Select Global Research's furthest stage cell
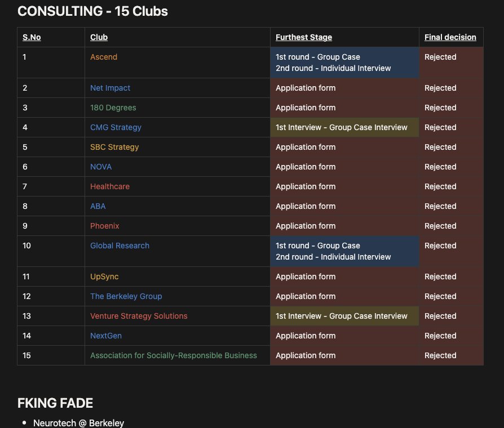The height and width of the screenshot is (428, 504). click(x=344, y=251)
